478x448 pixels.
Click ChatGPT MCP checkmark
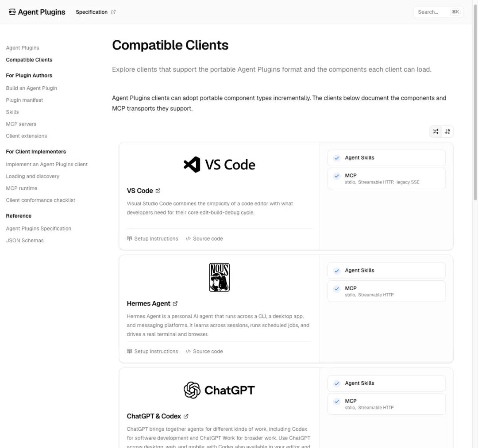(x=336, y=401)
